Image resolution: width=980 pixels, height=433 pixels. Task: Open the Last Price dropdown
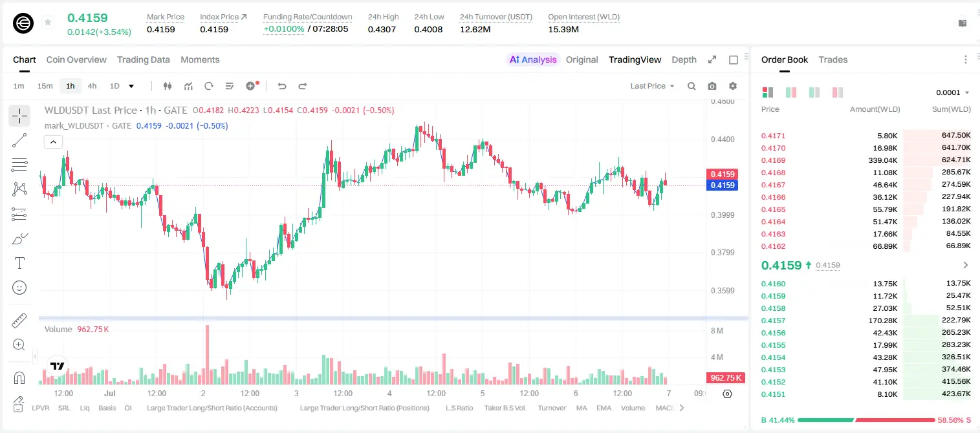tap(652, 86)
